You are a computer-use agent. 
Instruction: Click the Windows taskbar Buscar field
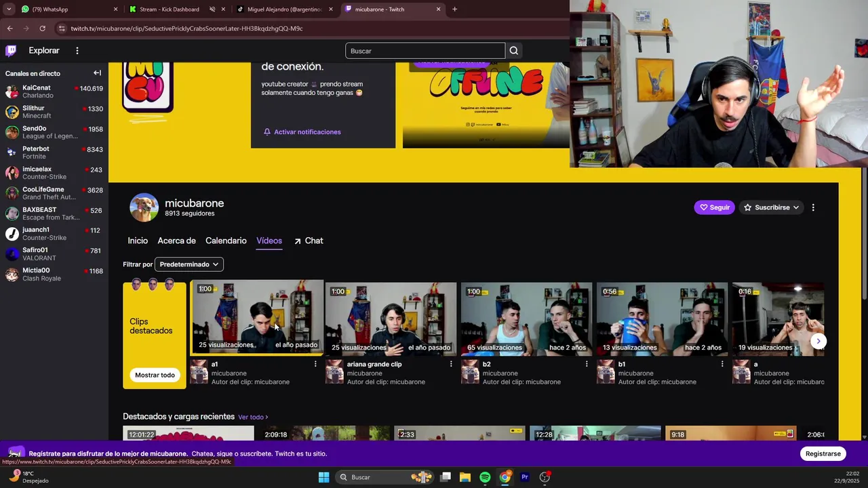pyautogui.click(x=386, y=477)
